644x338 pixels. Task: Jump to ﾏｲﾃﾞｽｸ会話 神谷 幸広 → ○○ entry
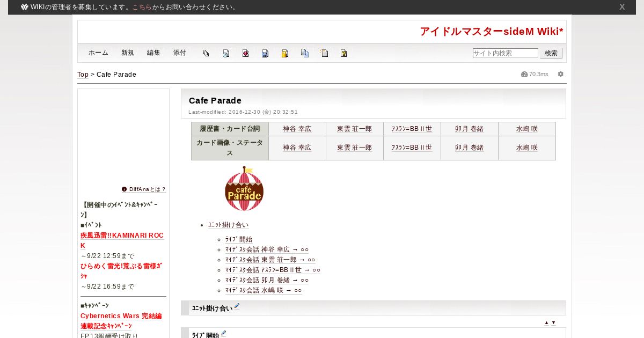267,249
